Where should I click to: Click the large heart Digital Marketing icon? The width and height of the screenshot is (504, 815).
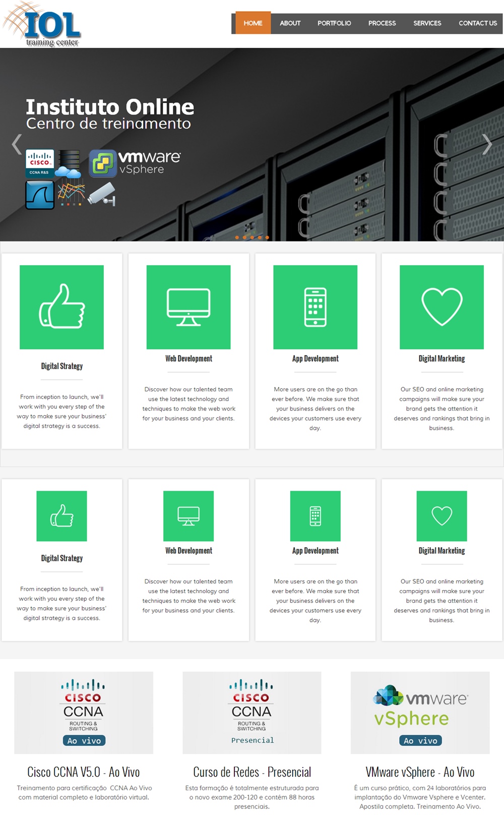click(442, 307)
